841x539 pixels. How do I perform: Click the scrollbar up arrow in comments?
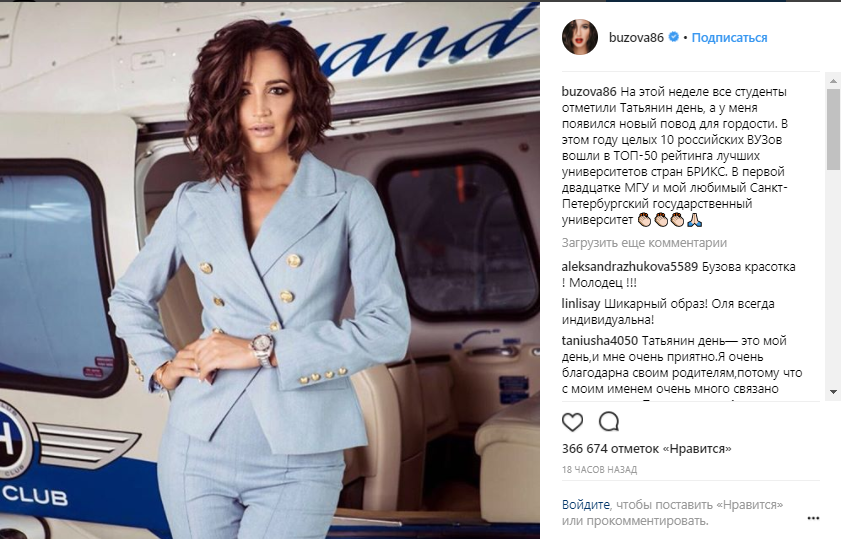point(833,81)
